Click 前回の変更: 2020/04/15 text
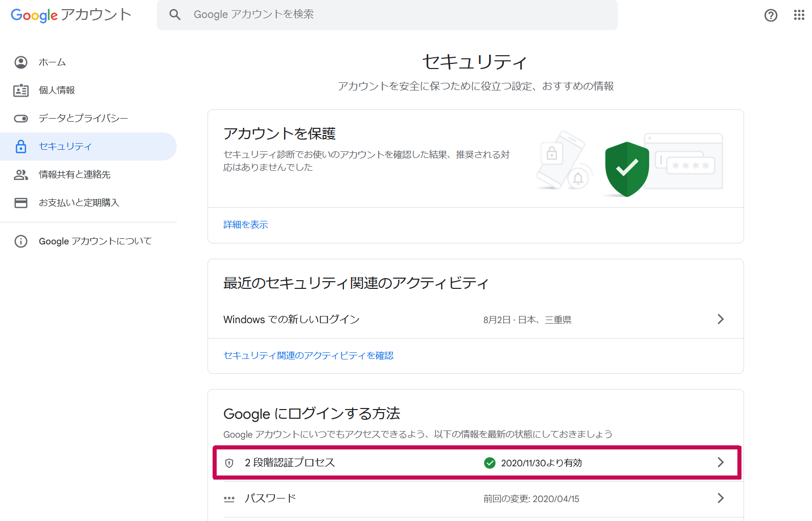812x521 pixels. tap(531, 499)
